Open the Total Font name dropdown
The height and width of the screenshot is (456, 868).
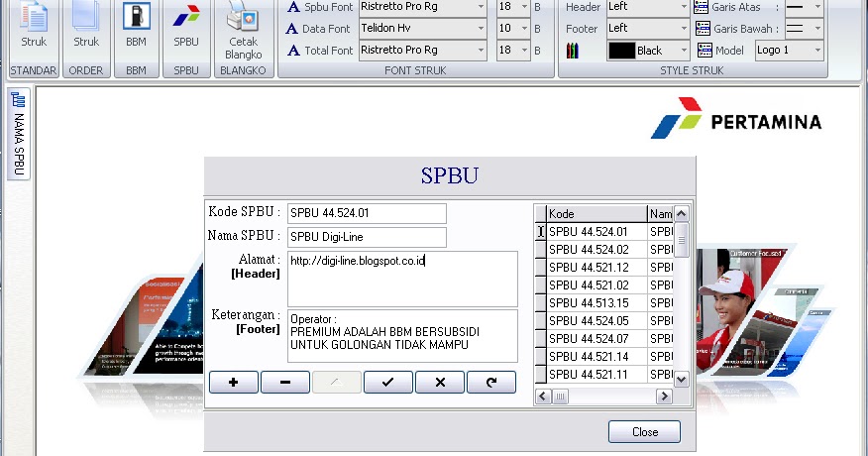pos(481,50)
